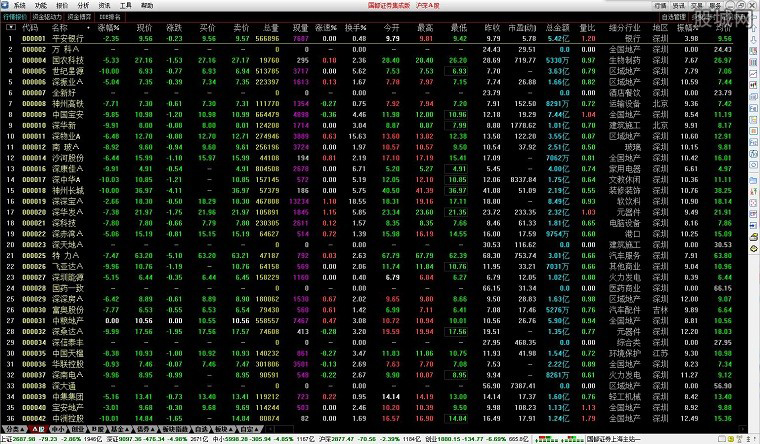Open the 帮助 menu
Image resolution: width=760 pixels, height=444 pixels.
(x=146, y=5)
